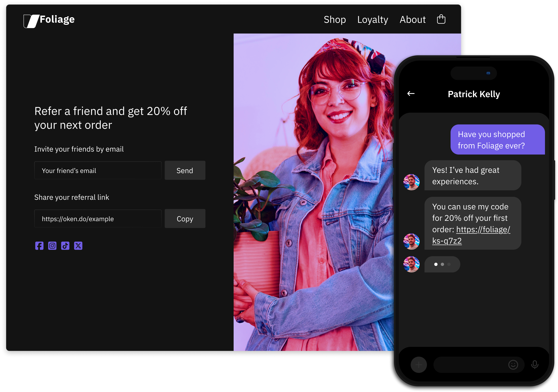Focus the friend's email input field
Image resolution: width=558 pixels, height=392 pixels.
(x=98, y=171)
